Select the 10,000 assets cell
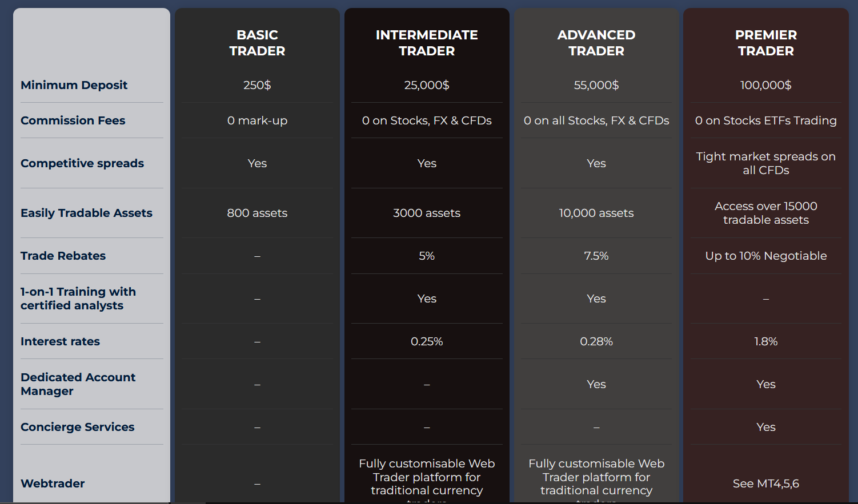Viewport: 858px width, 504px height. [596, 213]
